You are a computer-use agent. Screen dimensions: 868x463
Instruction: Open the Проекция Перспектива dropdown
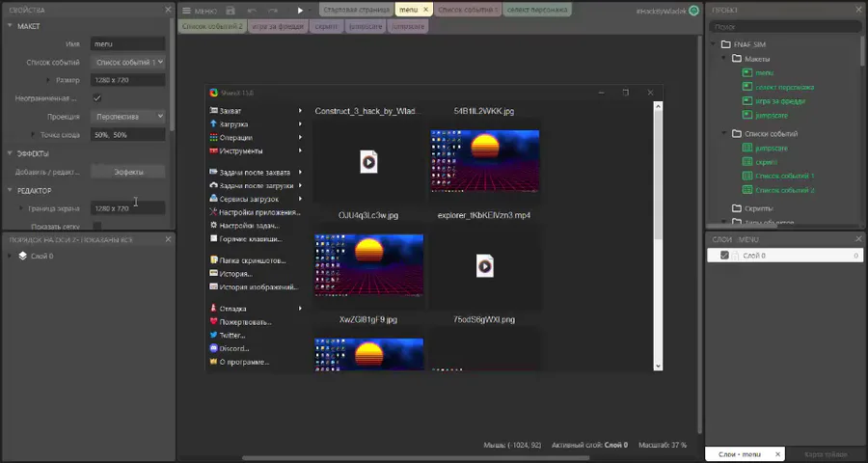click(128, 117)
